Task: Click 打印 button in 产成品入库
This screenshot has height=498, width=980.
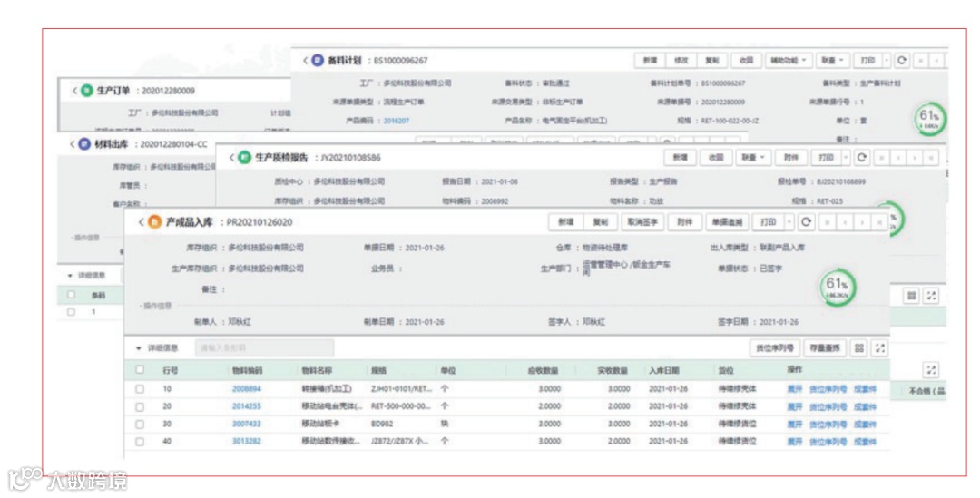Action: pyautogui.click(x=769, y=222)
